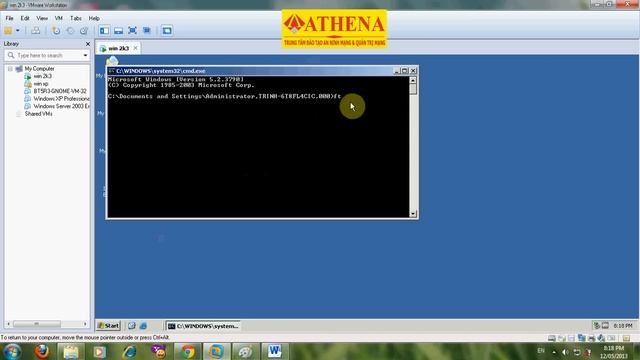Toggle the console view icon
The height and width of the screenshot is (360, 640).
tap(167, 31)
